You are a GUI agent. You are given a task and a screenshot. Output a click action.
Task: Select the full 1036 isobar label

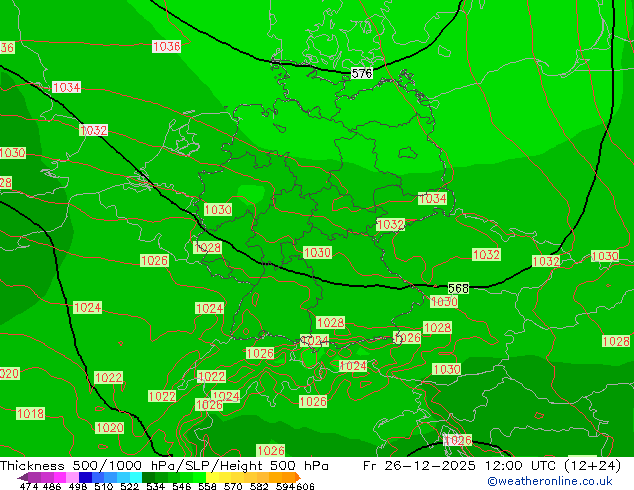(x=166, y=46)
